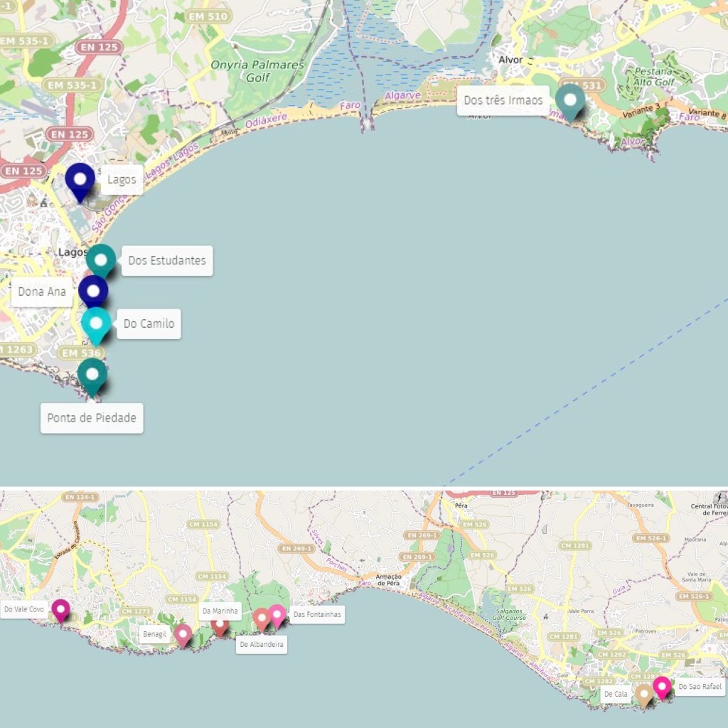728x728 pixels.
Task: Click the Ponta de Piedade teal pin
Action: [x=92, y=377]
